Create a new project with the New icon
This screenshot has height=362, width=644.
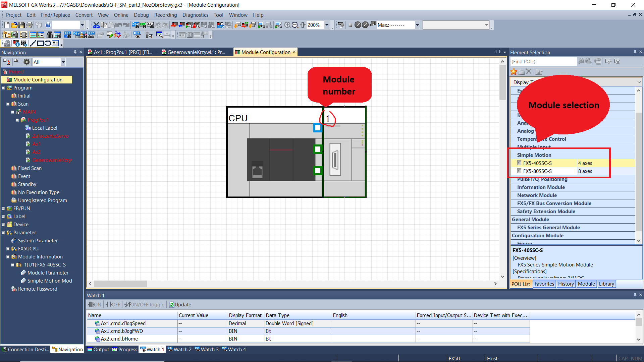click(7, 25)
